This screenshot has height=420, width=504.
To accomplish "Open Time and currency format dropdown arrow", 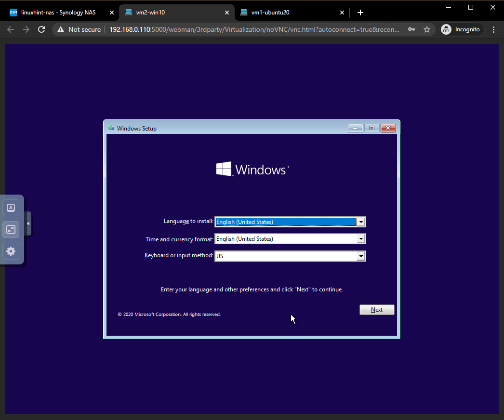I will [x=360, y=239].
